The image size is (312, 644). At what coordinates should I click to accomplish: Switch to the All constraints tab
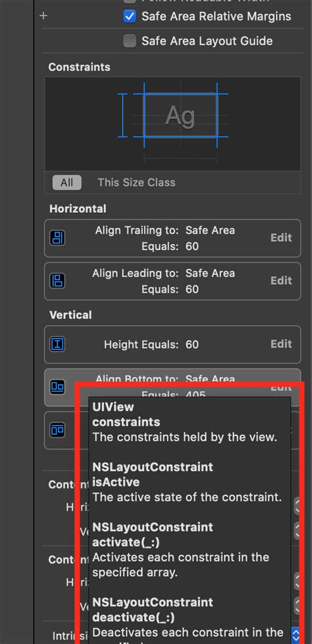coord(67,183)
